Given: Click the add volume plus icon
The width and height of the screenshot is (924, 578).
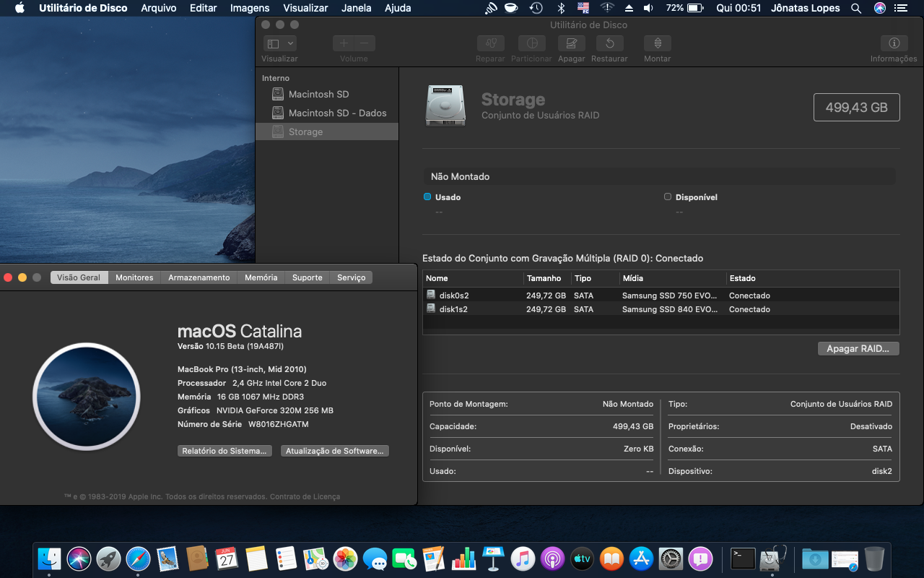Looking at the screenshot, I should click(344, 43).
